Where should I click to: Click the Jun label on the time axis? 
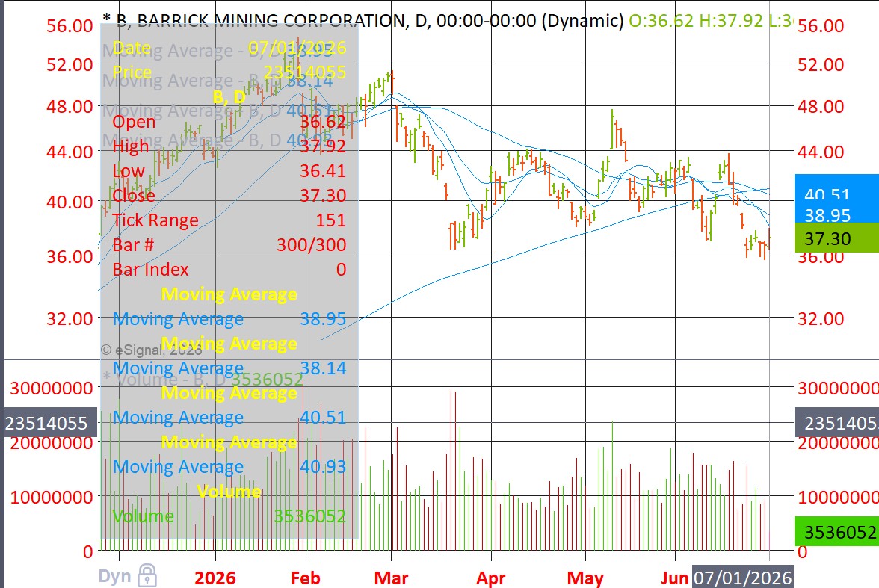674,578
